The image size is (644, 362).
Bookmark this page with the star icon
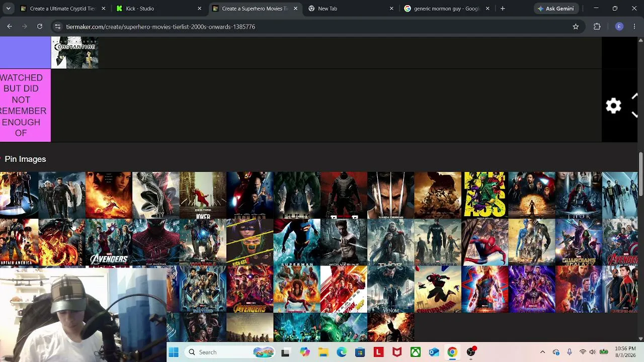pos(576,27)
